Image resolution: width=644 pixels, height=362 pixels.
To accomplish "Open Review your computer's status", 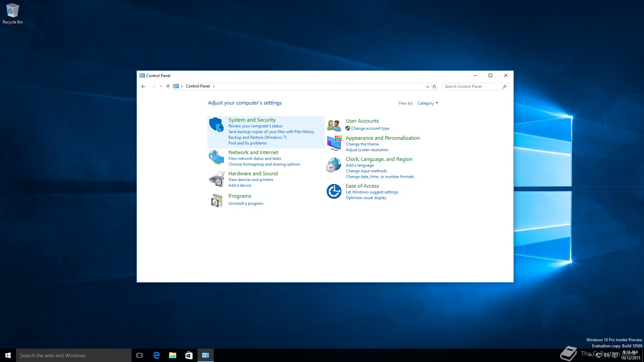I will (255, 126).
